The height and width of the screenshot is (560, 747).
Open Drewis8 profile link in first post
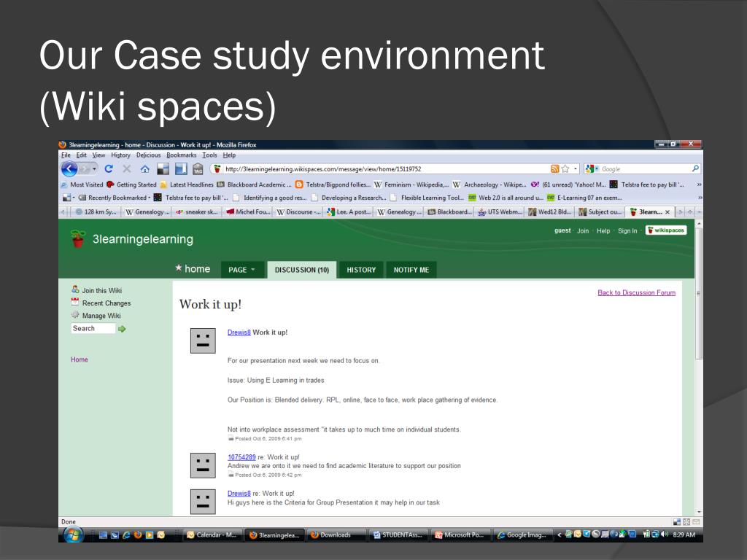tap(239, 332)
